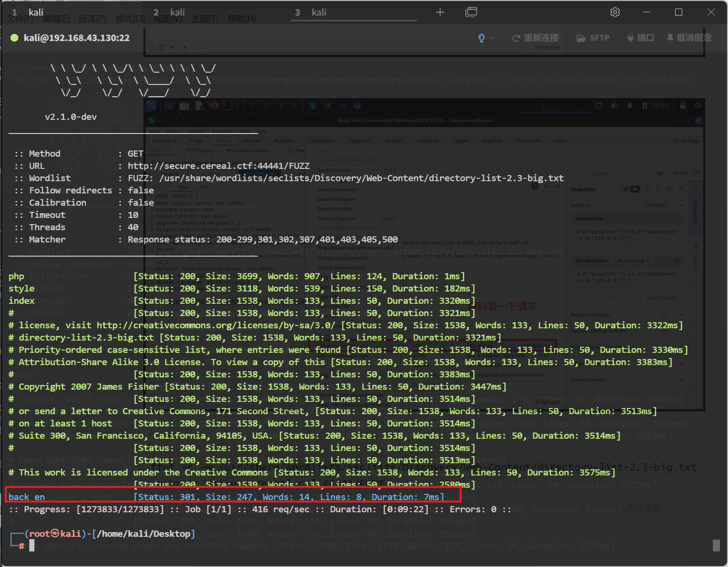Click 重新连接 to reconnect the session
Viewport: 728px width, 567px height.
pyautogui.click(x=536, y=38)
